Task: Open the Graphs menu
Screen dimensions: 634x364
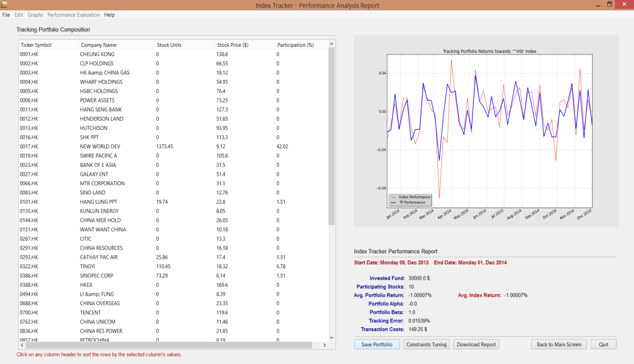Action: click(x=35, y=15)
